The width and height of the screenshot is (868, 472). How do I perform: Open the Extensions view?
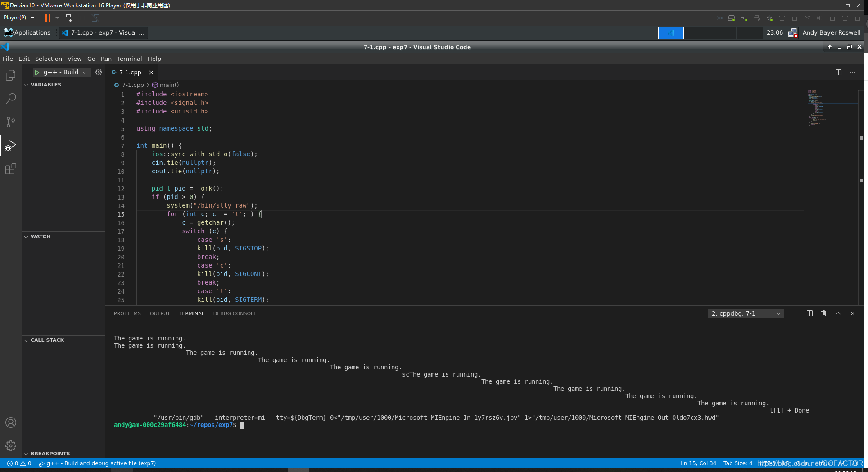coord(11,169)
